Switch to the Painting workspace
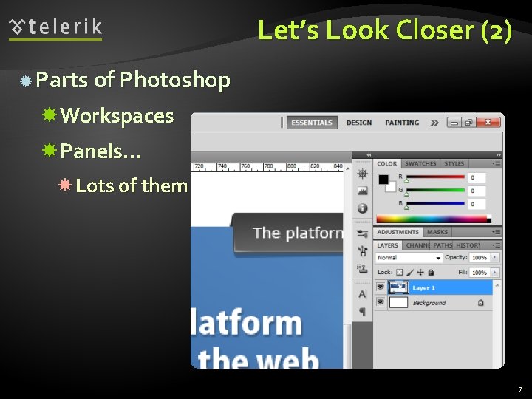This screenshot has height=399, width=532. point(402,123)
